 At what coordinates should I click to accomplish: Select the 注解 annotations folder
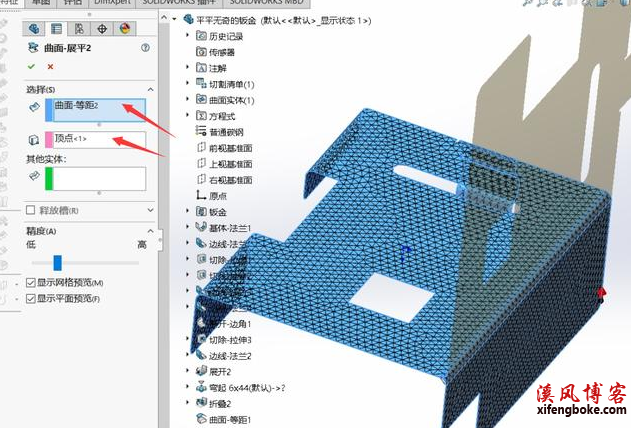[x=211, y=68]
